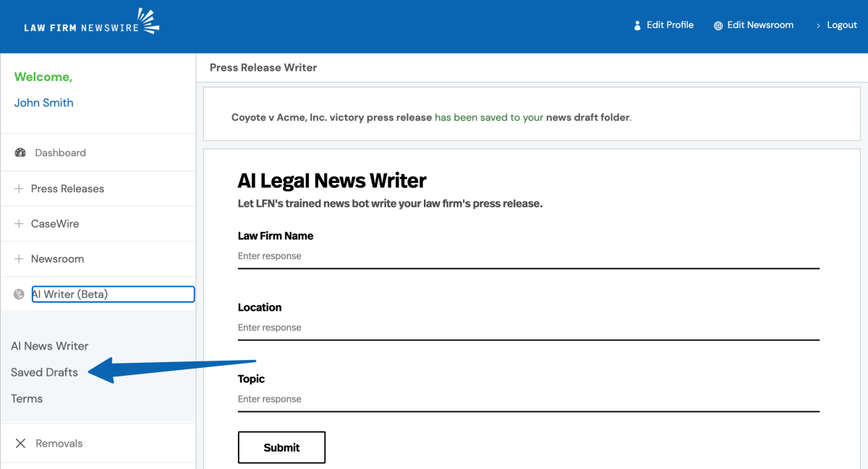Open the Terms submenu link
Viewport: 868px width, 469px height.
[x=27, y=398]
